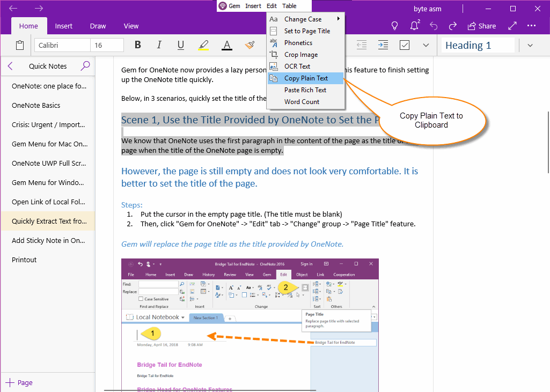
Task: Click the vertical scrollbar of the page
Action: (548, 142)
